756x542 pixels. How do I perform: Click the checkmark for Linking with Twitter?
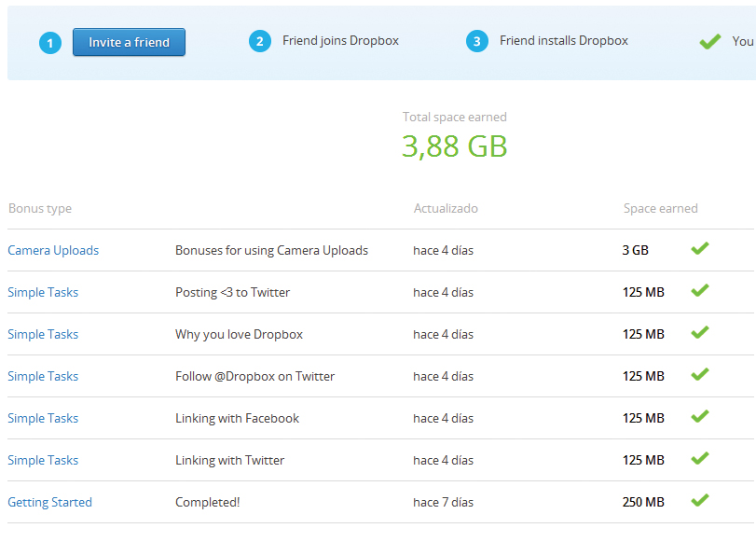pyautogui.click(x=700, y=458)
